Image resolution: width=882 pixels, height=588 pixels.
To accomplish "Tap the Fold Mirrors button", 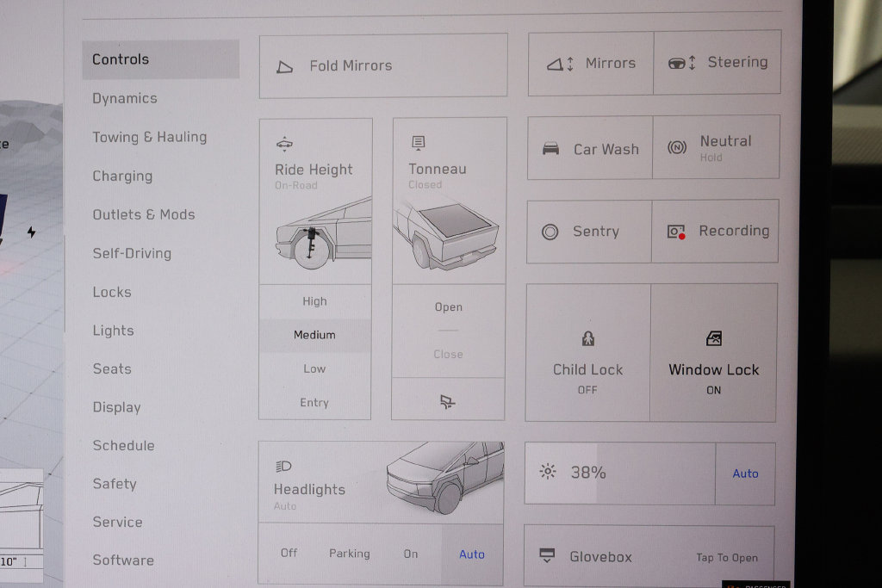I will [383, 65].
